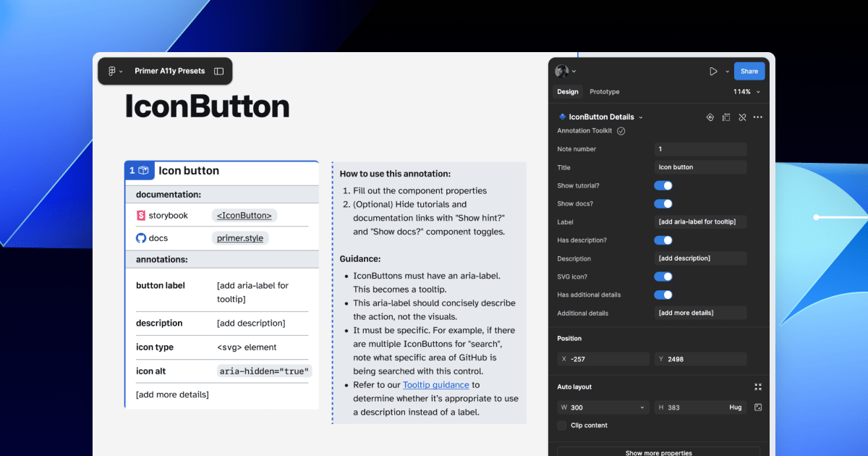Follow the Tooltip guidance link
The width and height of the screenshot is (868, 456).
coord(435,385)
